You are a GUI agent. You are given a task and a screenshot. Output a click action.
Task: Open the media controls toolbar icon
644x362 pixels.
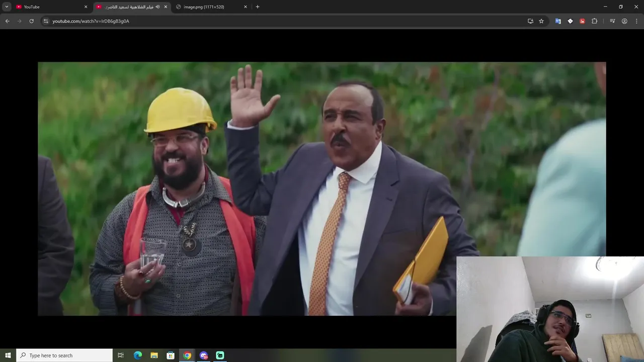tap(612, 21)
